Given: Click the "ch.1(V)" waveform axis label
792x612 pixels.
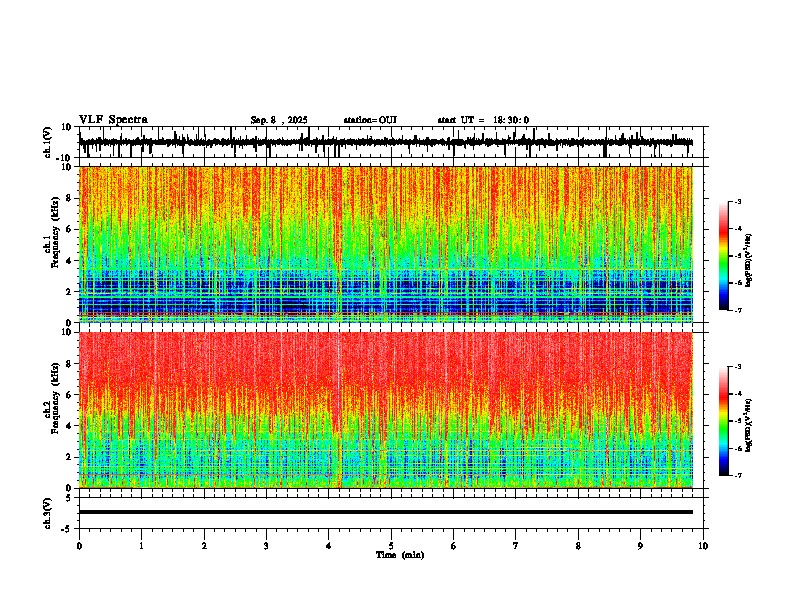Looking at the screenshot, I should point(48,142).
